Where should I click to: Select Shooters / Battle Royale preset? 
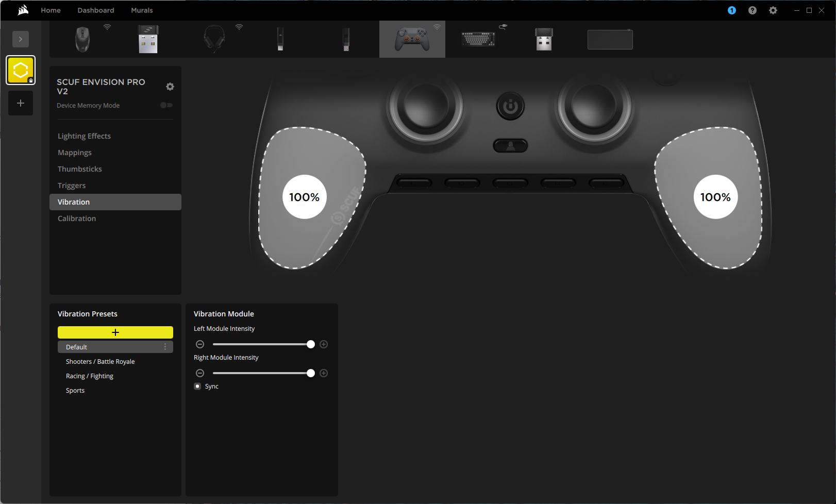tap(101, 362)
